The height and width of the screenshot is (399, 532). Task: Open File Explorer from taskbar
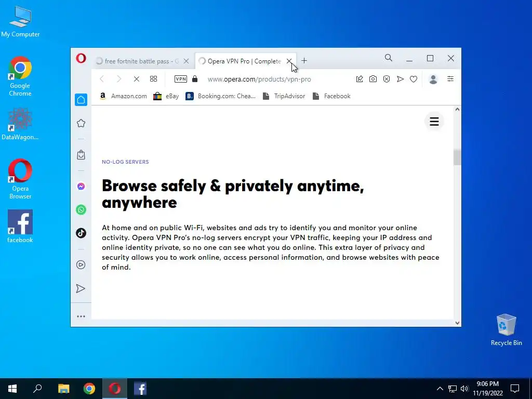pyautogui.click(x=63, y=389)
